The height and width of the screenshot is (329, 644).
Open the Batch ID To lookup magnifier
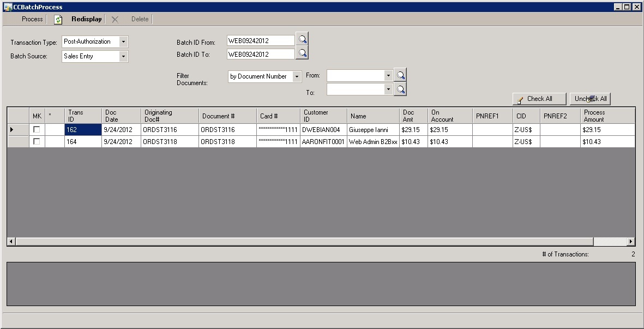coord(302,53)
